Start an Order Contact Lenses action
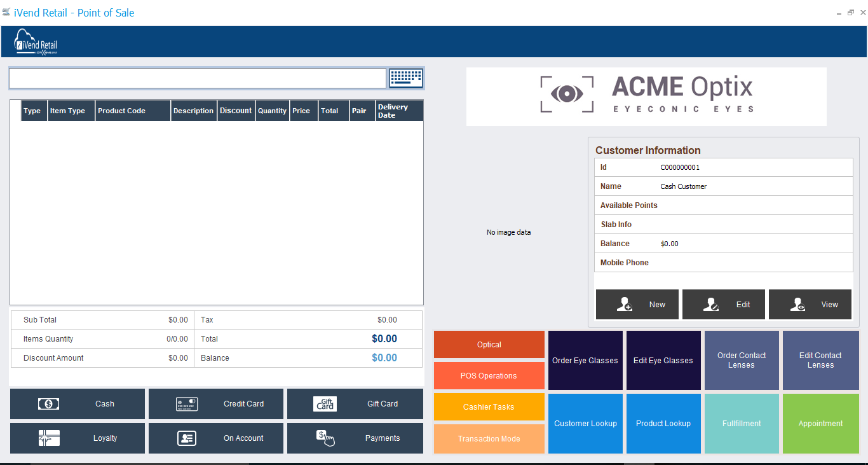Image resolution: width=868 pixels, height=465 pixels. (x=742, y=361)
